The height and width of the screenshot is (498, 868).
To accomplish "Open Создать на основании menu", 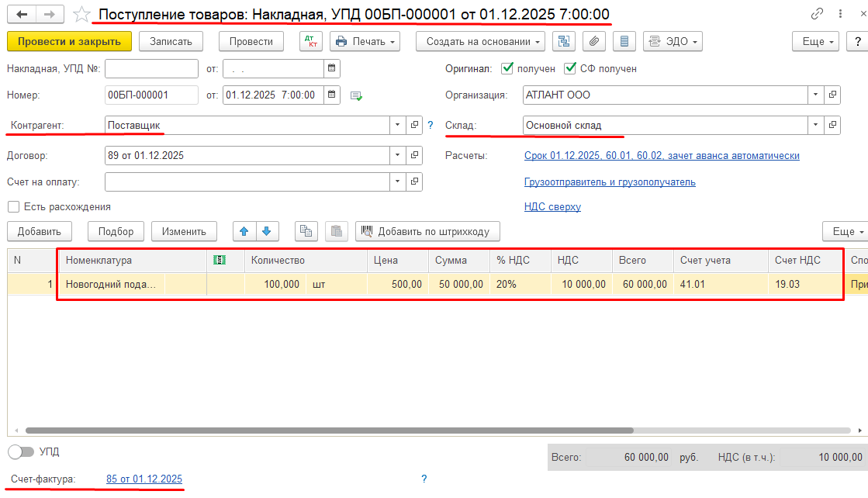I will 480,41.
